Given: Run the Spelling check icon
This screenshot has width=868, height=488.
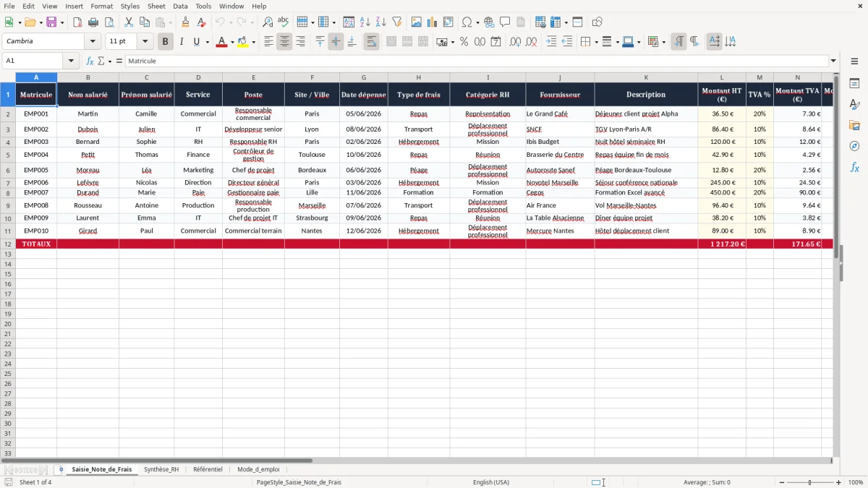Looking at the screenshot, I should pos(284,22).
